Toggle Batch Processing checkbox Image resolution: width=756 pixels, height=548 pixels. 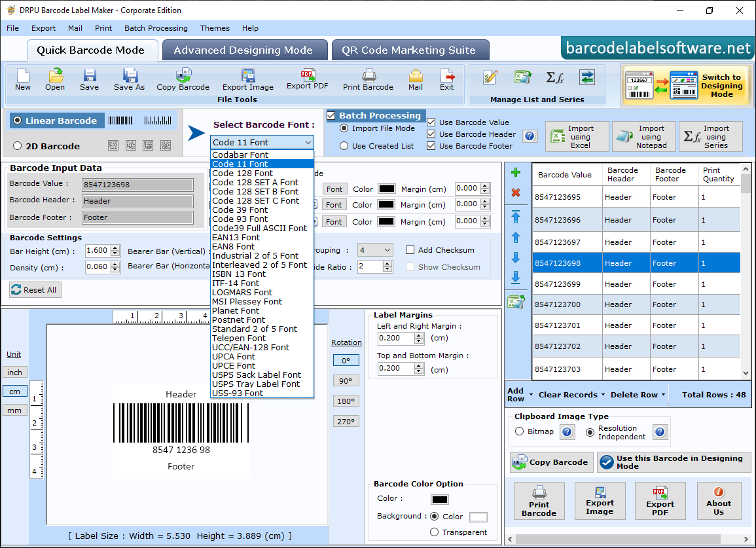331,115
